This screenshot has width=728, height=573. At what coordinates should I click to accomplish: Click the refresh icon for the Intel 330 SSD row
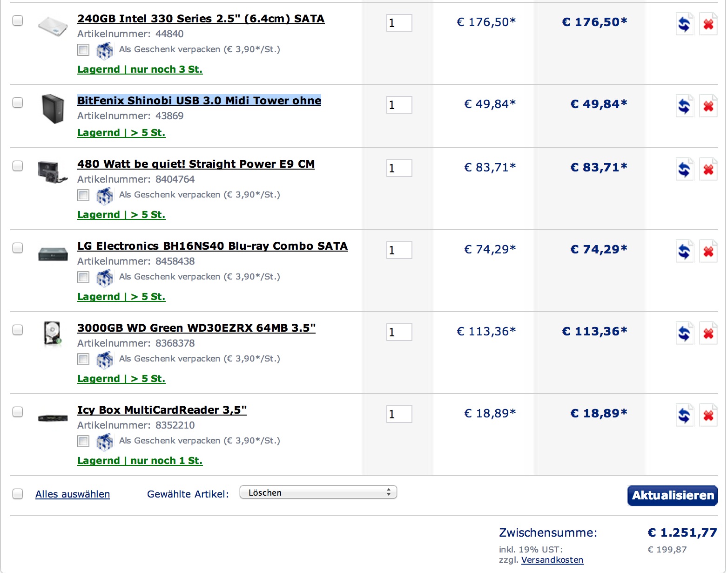[x=685, y=23]
